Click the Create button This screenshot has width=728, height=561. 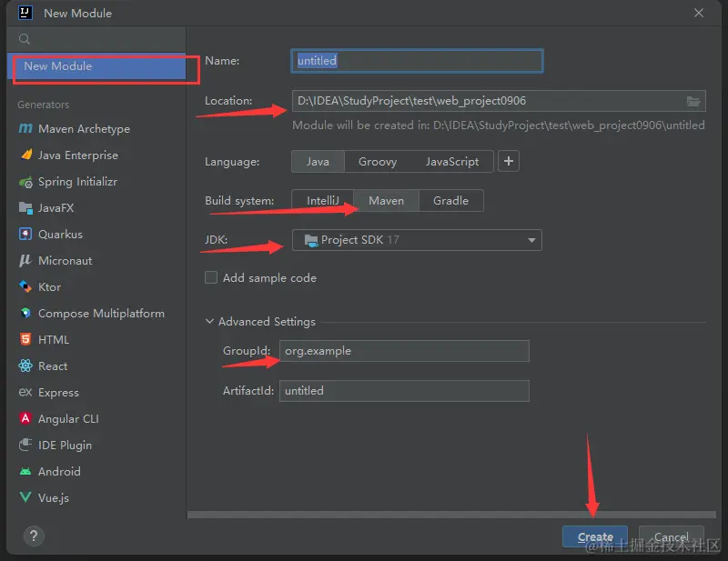[x=595, y=536]
